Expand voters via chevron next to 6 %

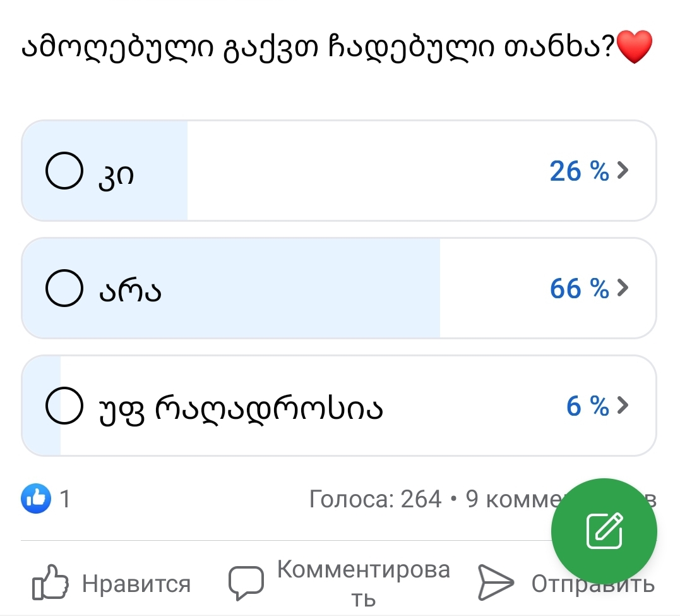click(623, 406)
